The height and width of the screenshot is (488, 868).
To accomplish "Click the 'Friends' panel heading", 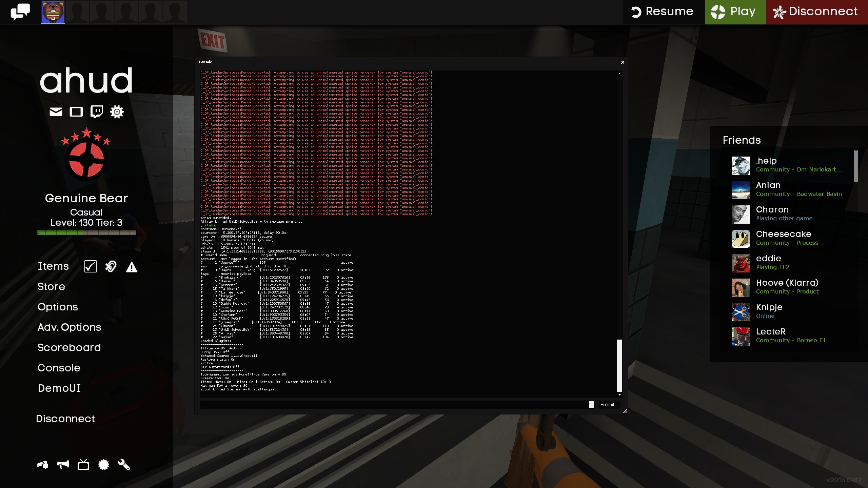I will tap(742, 140).
